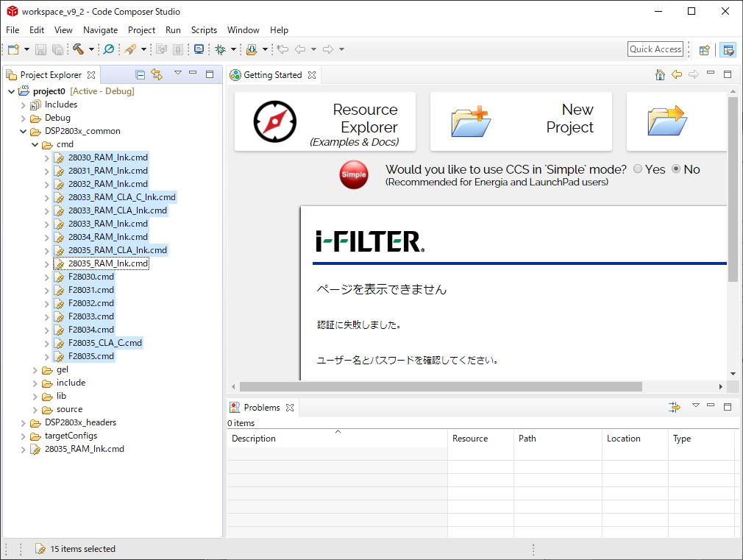Screen dimensions: 743x560
Task: Click the red Simple mode button
Action: pos(354,174)
